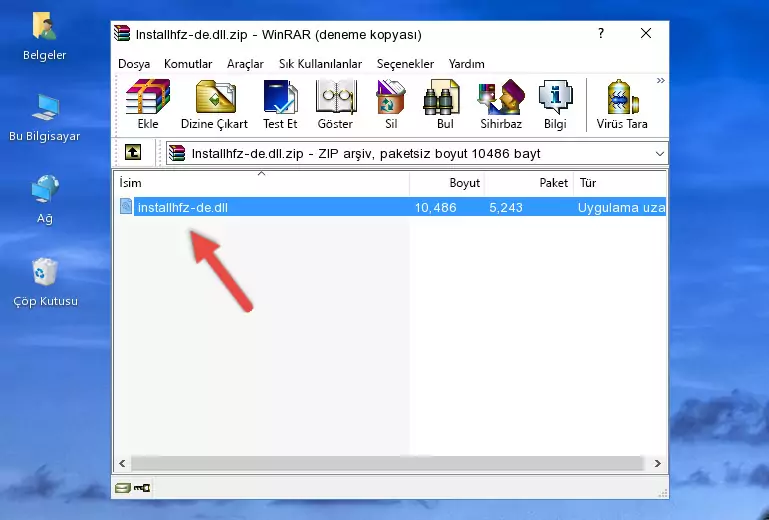Click the 10,486 size value

tap(436, 208)
